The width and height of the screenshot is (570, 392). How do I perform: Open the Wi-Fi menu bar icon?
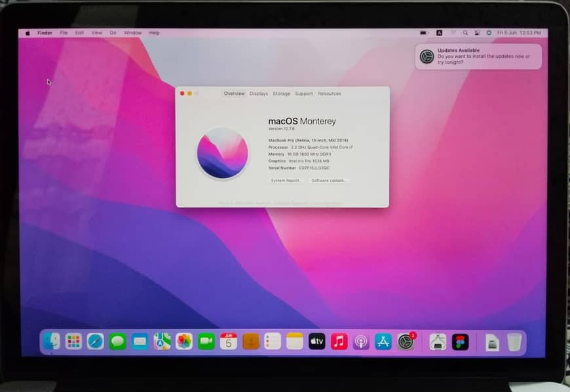click(453, 33)
